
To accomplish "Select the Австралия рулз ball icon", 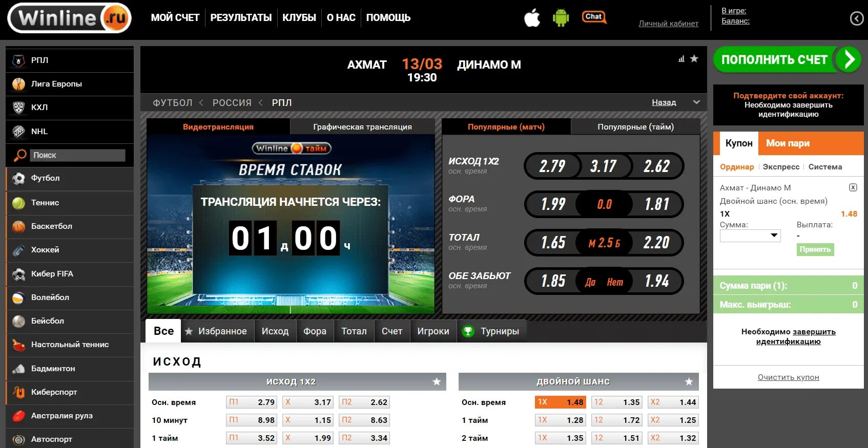I will [x=19, y=416].
